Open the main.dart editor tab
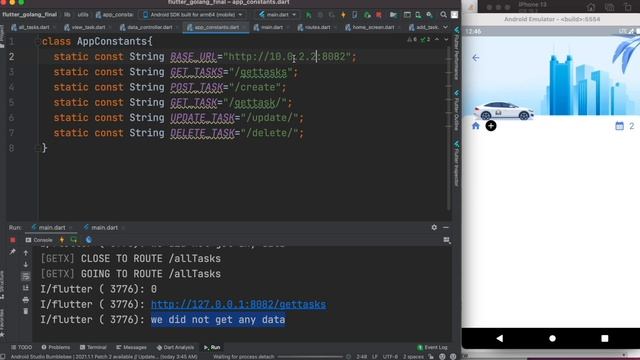This screenshot has width=640, height=360. [x=269, y=27]
